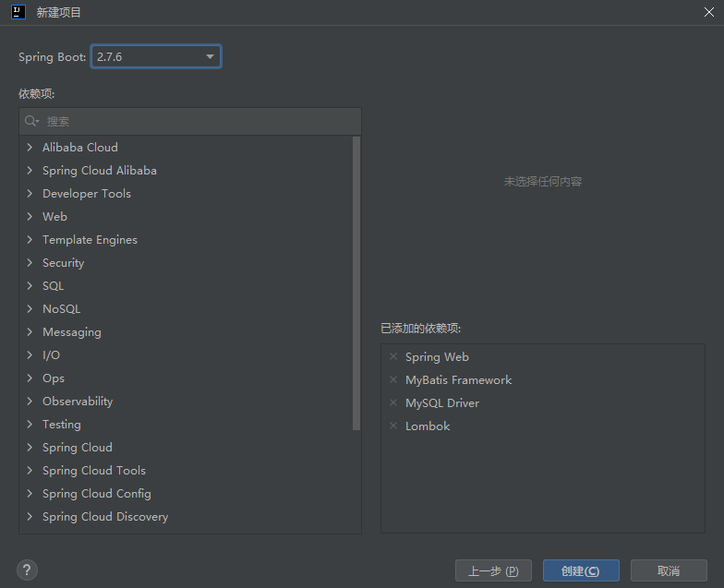724x588 pixels.
Task: Expand the Spring Cloud Tools chevron
Action: (x=30, y=471)
